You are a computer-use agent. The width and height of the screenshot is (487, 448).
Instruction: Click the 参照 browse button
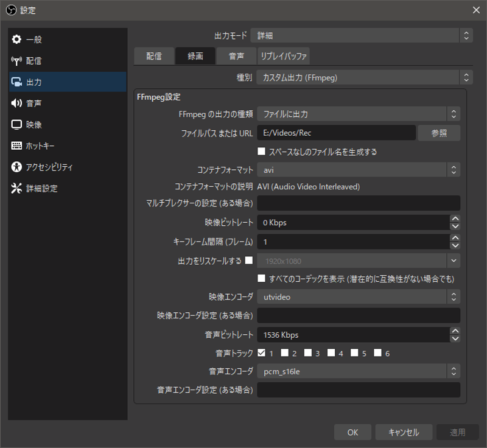(439, 133)
